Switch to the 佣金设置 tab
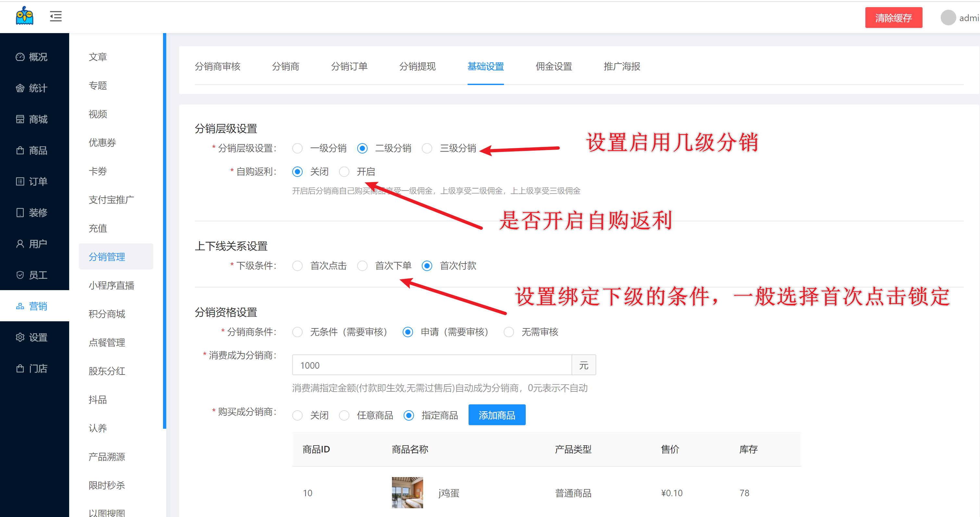 [554, 67]
